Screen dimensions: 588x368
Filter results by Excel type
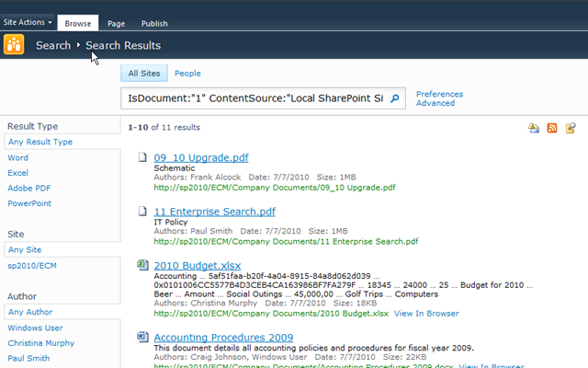[18, 173]
